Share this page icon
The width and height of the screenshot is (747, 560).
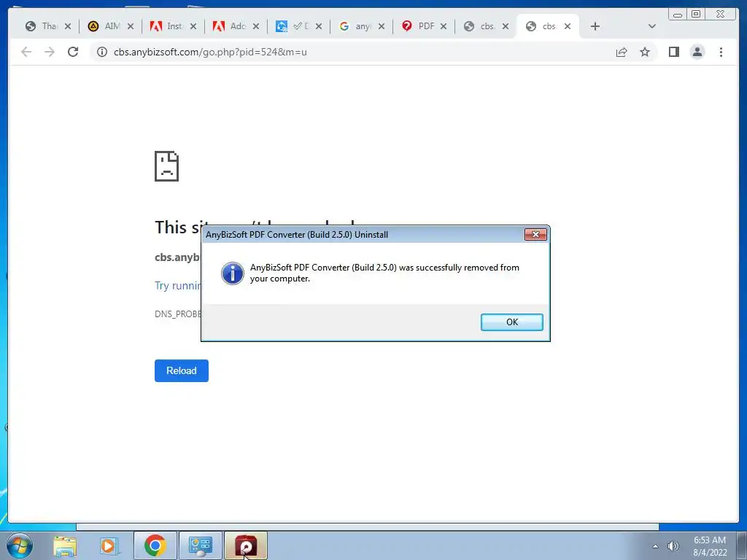click(x=622, y=52)
